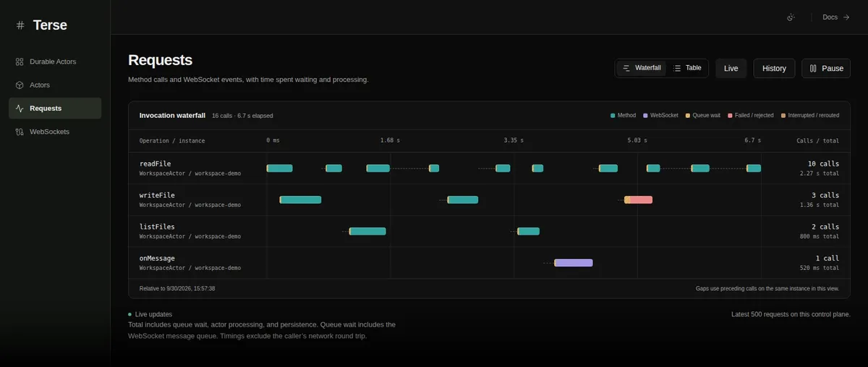Click the Terse hash logo icon
Viewport: 868px width, 367px height.
20,25
